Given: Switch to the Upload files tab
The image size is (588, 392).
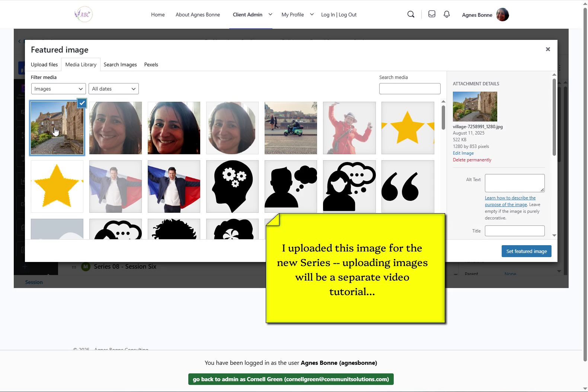Looking at the screenshot, I should 44,64.
